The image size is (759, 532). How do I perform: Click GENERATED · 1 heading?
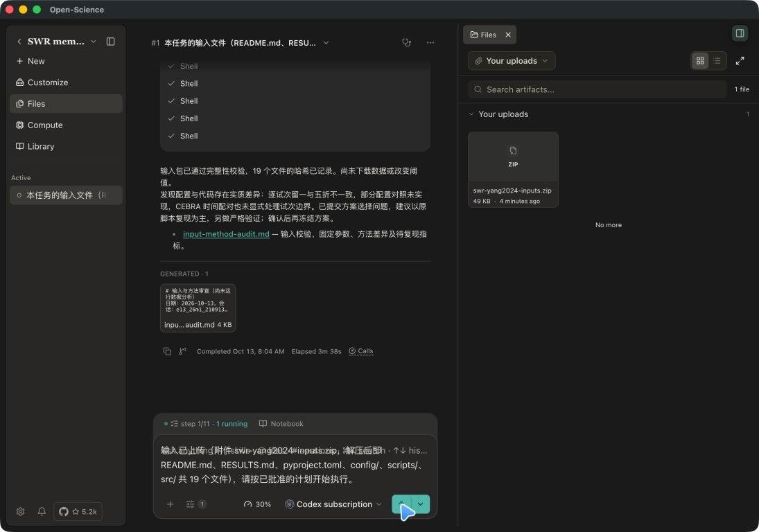pyautogui.click(x=184, y=274)
